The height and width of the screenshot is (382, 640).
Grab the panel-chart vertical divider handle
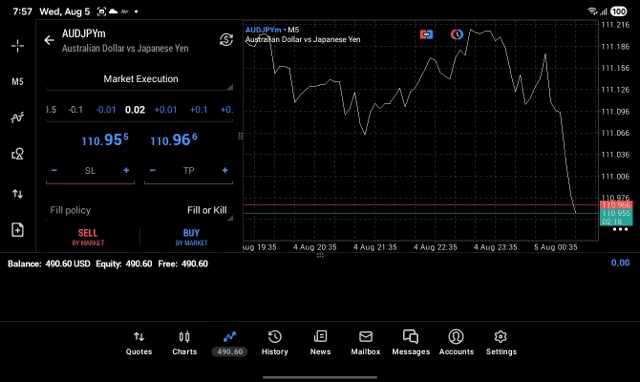241,136
